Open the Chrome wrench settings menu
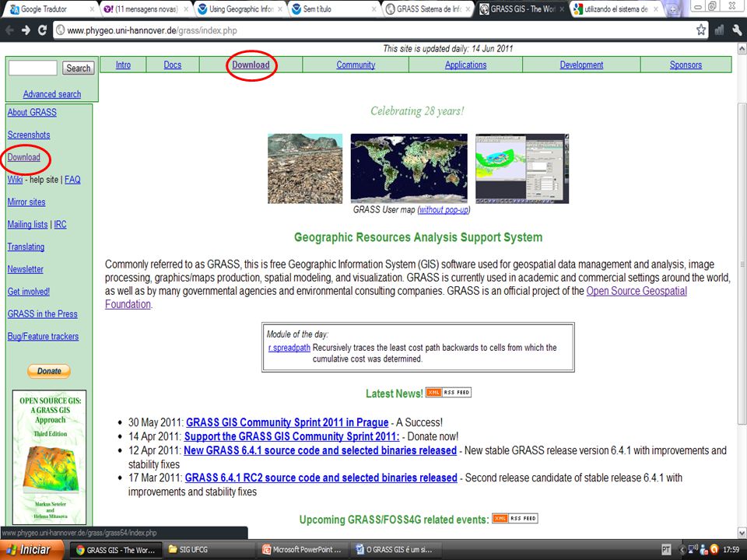The height and width of the screenshot is (560, 747). pyautogui.click(x=737, y=30)
